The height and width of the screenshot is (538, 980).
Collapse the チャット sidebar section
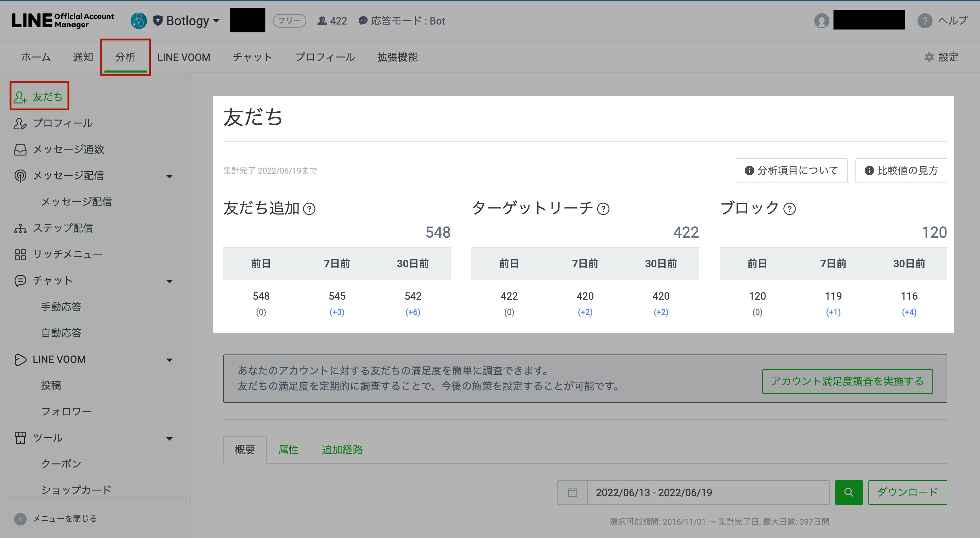pos(169,281)
